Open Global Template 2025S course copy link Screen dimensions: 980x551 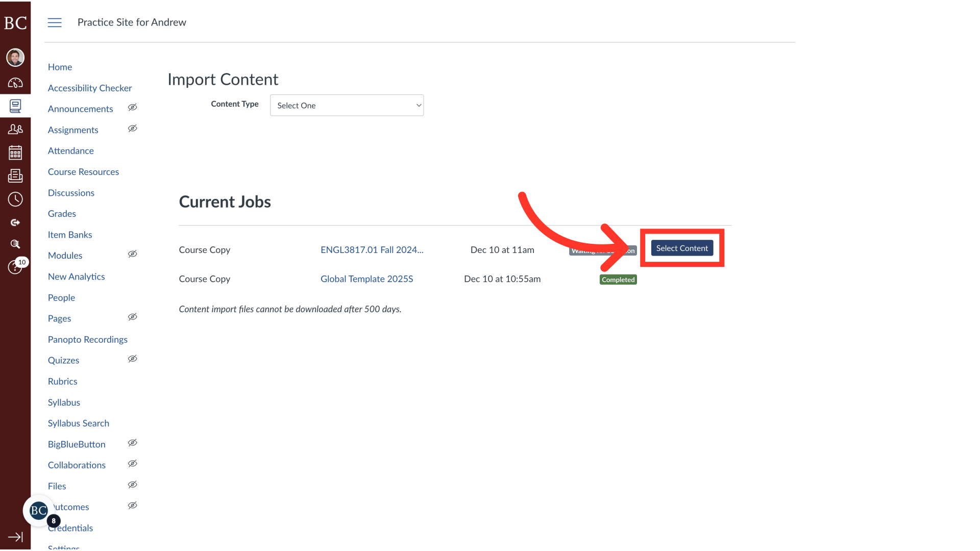click(x=367, y=279)
